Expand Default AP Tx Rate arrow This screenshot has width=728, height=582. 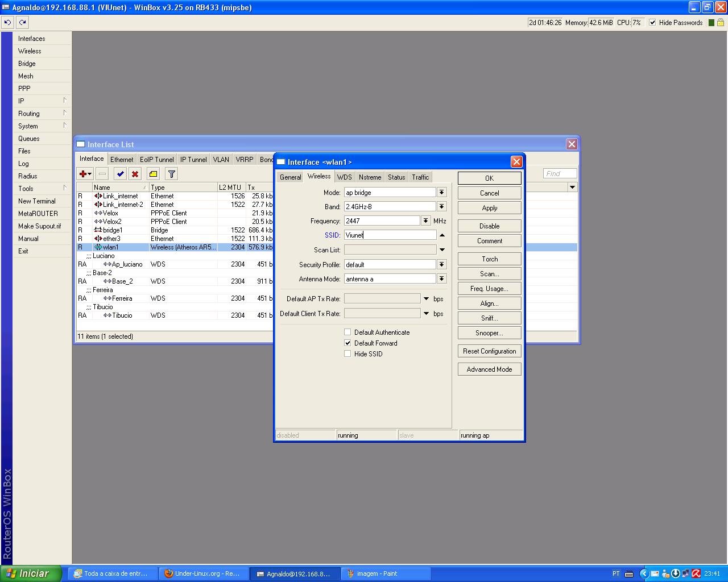point(426,298)
